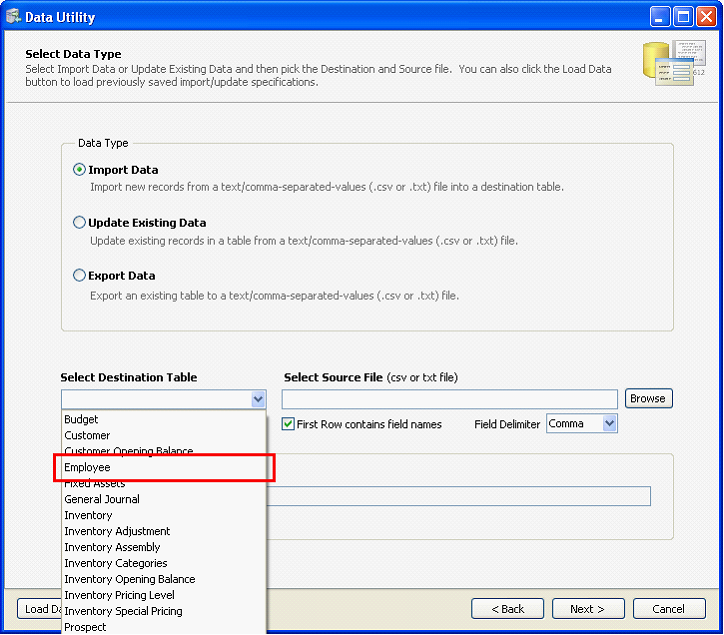Select Customer from the table list
The height and width of the screenshot is (635, 724).
pyautogui.click(x=88, y=435)
